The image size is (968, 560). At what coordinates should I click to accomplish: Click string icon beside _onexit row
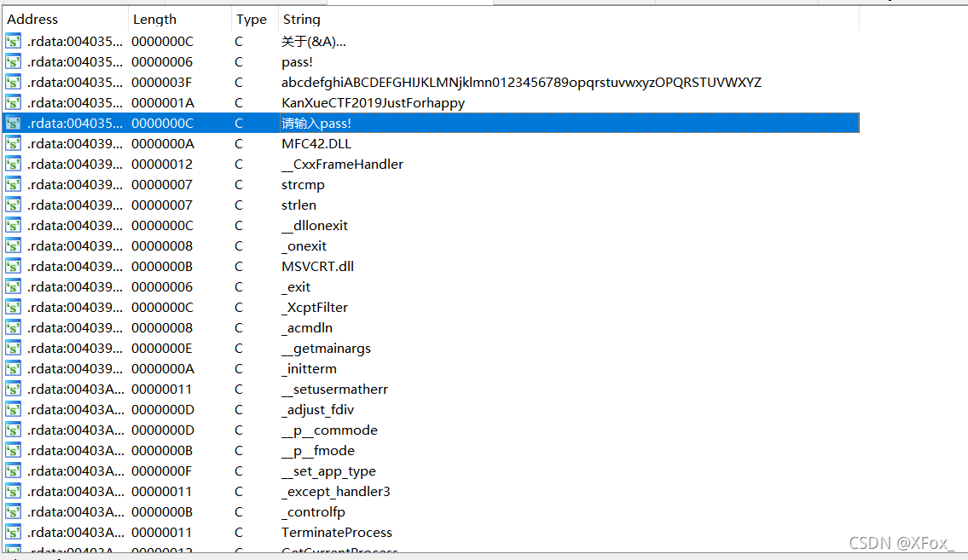pos(13,245)
